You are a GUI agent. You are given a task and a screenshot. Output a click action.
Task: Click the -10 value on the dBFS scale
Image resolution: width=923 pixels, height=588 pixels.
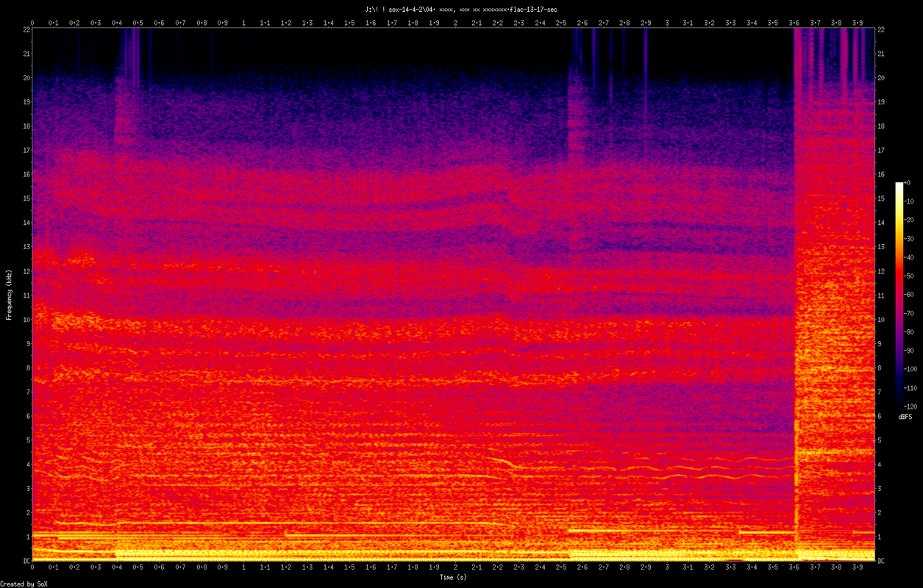pyautogui.click(x=909, y=201)
